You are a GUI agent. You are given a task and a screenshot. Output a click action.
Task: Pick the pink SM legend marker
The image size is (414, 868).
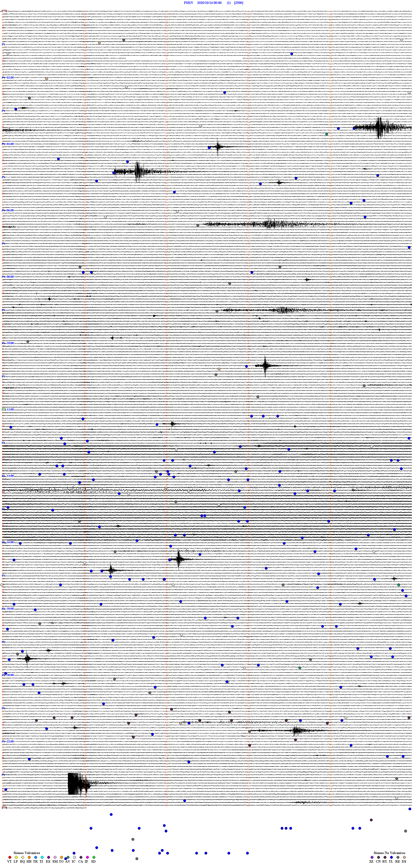click(x=55, y=857)
